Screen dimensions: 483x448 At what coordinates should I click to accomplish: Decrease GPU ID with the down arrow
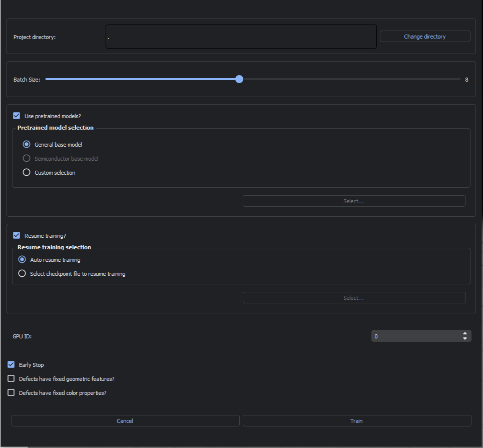[x=465, y=339]
